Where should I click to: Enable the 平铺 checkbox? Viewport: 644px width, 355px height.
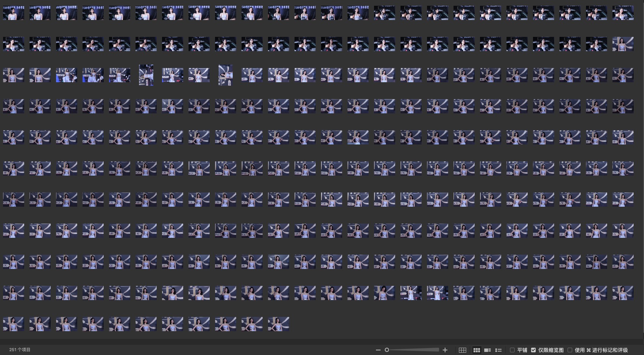tap(512, 350)
